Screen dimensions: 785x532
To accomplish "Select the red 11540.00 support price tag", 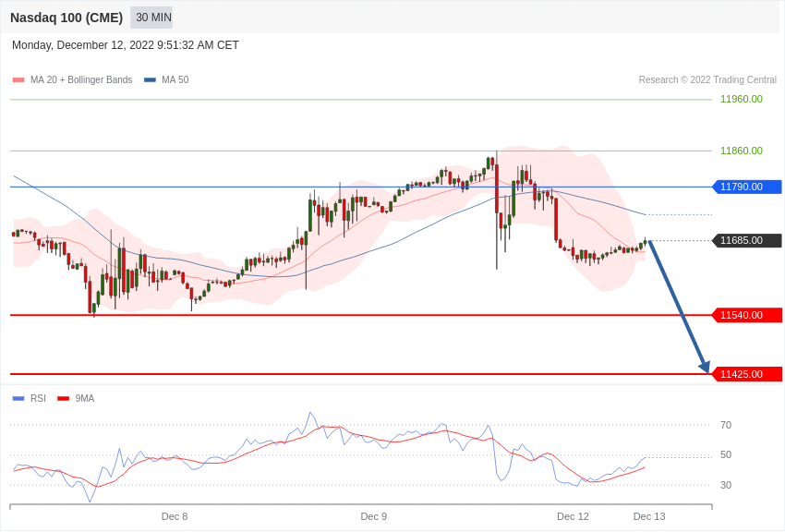I will 747,315.
